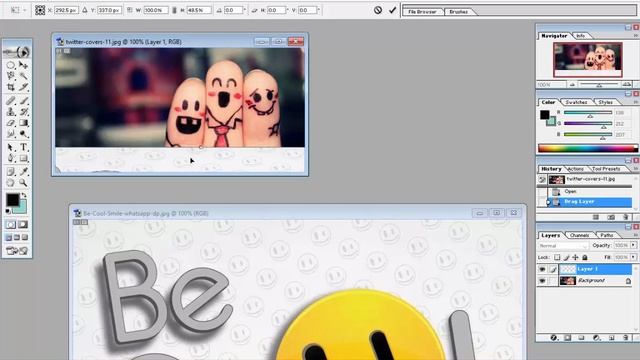The image size is (640, 360).
Task: Select the Clone Stamp tool
Action: tap(11, 111)
